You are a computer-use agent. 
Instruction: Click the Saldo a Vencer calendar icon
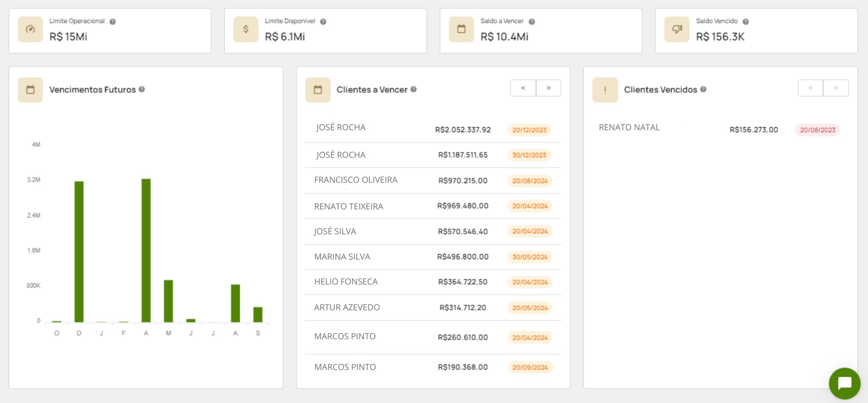click(461, 29)
